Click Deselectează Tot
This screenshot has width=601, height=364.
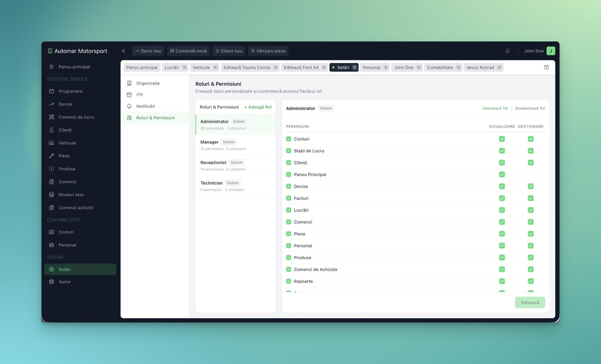530,108
